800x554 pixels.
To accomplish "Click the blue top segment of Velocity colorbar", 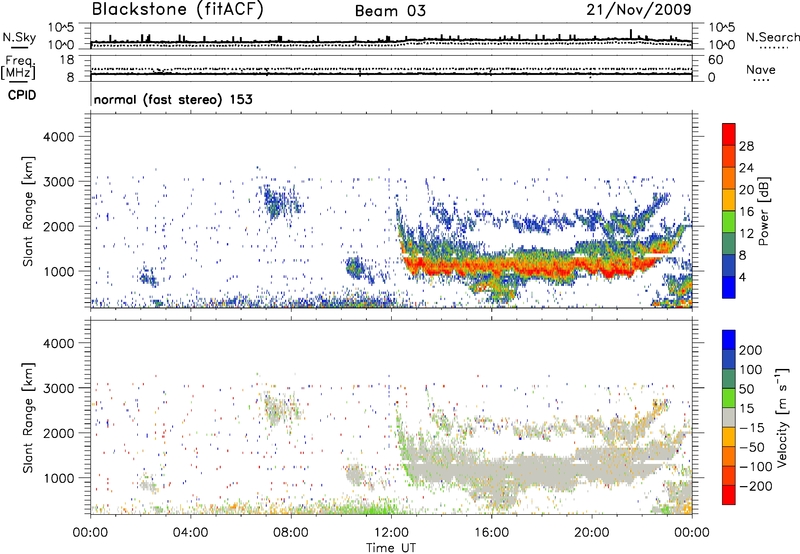I will tap(729, 340).
